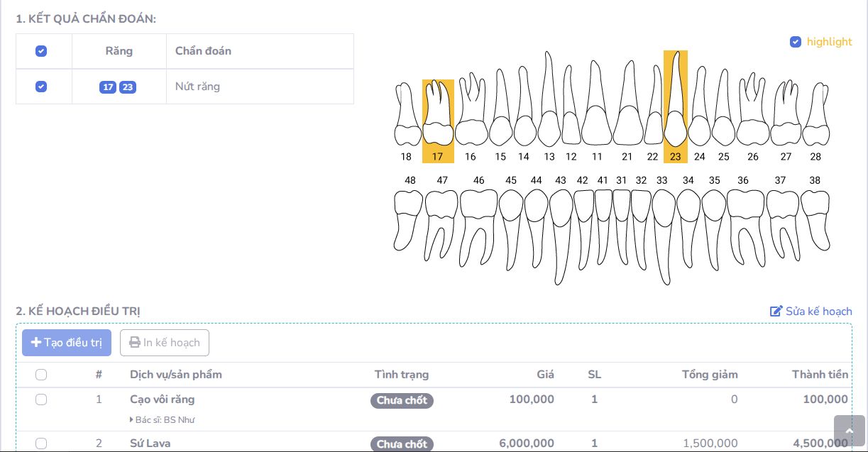The height and width of the screenshot is (452, 868).
Task: Select tooth 12 in the upper jaw
Action: pos(571,114)
